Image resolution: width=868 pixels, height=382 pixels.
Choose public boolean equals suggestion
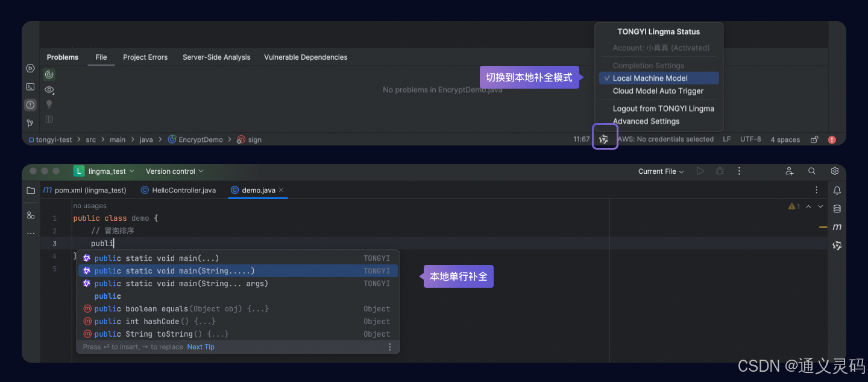[x=238, y=309]
